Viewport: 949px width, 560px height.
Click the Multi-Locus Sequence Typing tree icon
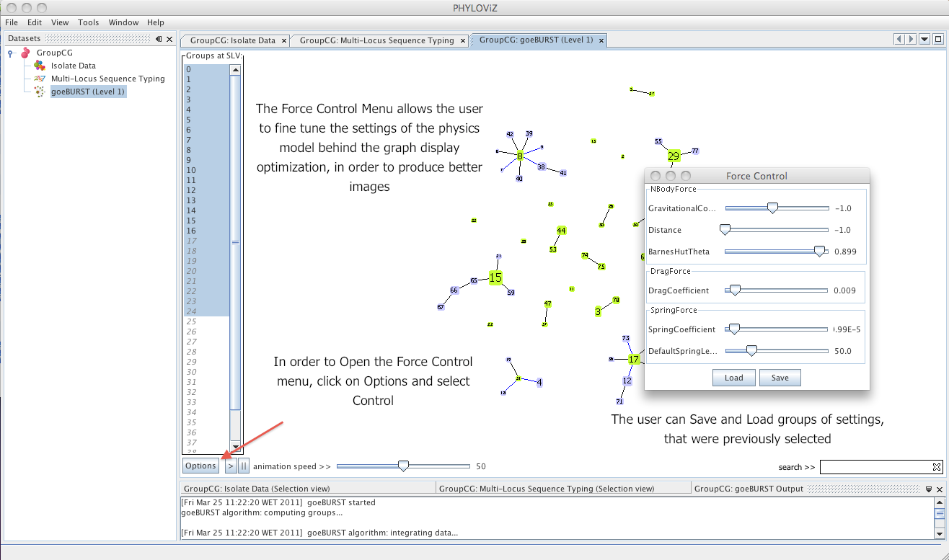39,79
